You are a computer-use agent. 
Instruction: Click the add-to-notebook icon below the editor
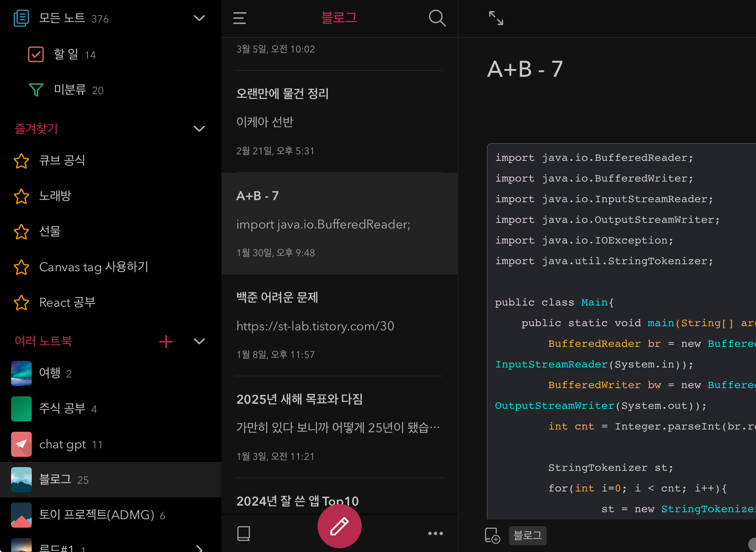[492, 535]
